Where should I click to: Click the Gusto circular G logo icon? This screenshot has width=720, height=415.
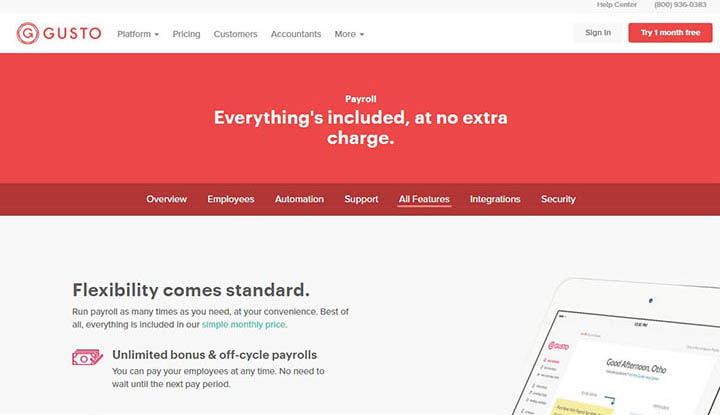pyautogui.click(x=28, y=34)
